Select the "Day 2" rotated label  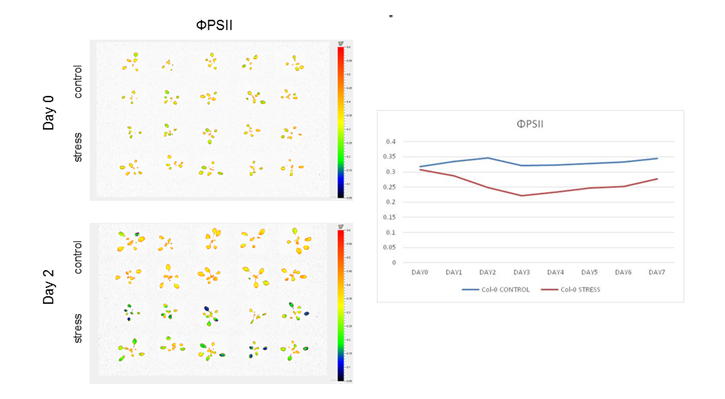pyautogui.click(x=49, y=287)
